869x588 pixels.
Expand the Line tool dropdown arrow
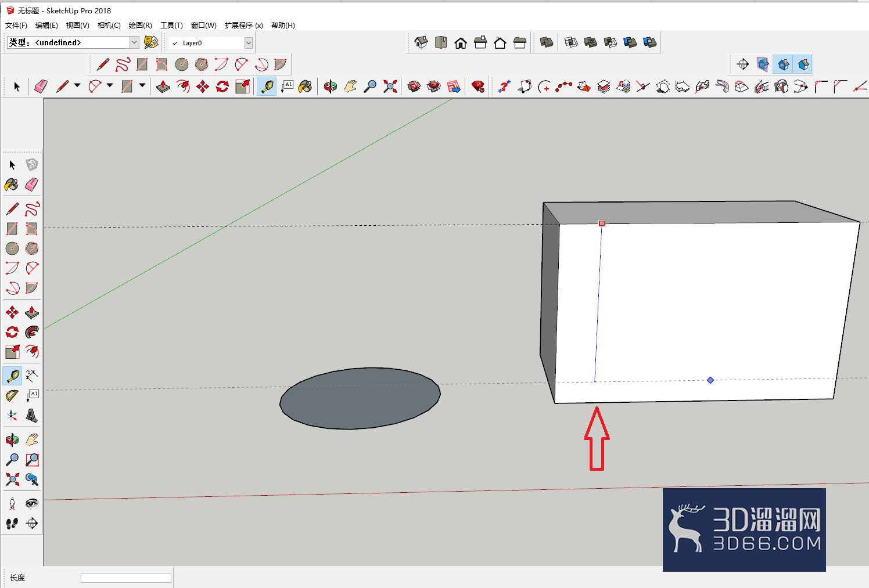pyautogui.click(x=77, y=86)
